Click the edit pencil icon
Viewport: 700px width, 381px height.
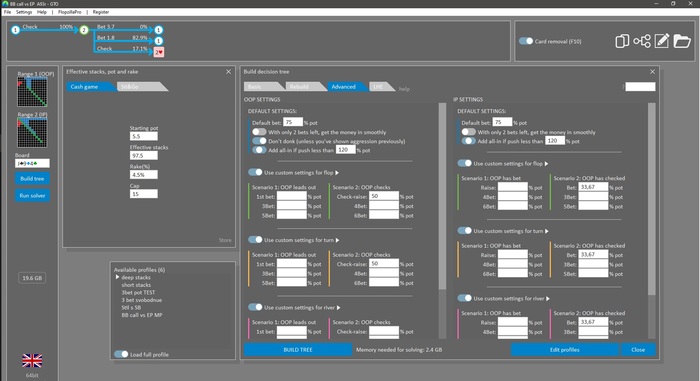[x=662, y=41]
